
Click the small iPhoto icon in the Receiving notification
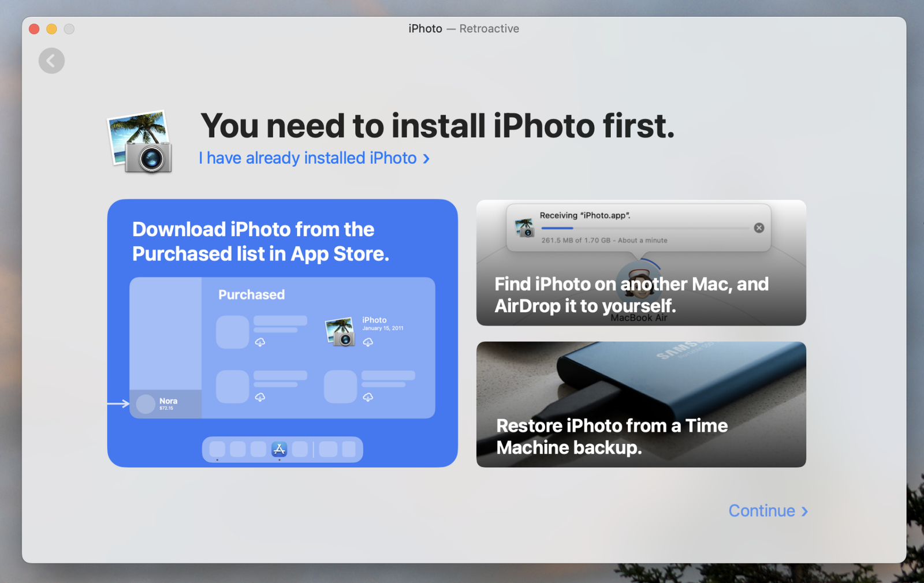click(x=524, y=227)
